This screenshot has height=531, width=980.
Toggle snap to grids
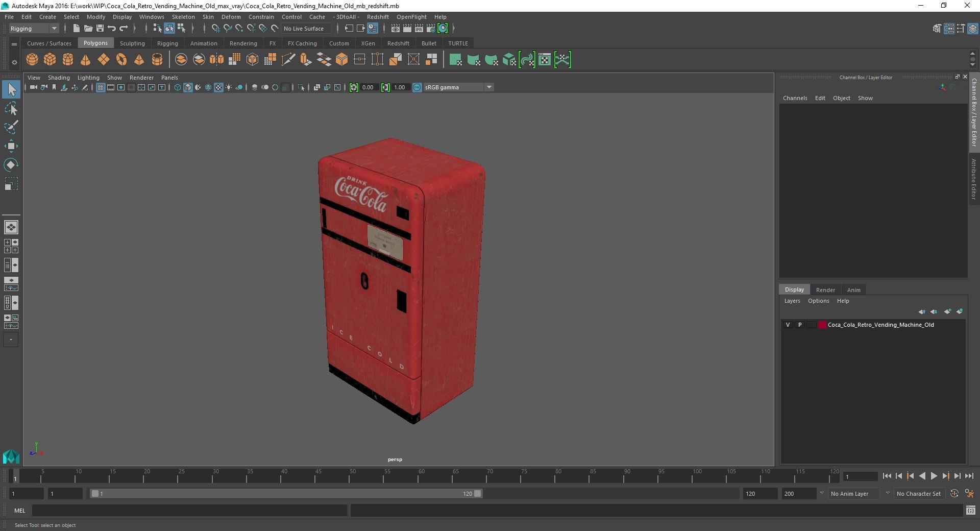215,29
